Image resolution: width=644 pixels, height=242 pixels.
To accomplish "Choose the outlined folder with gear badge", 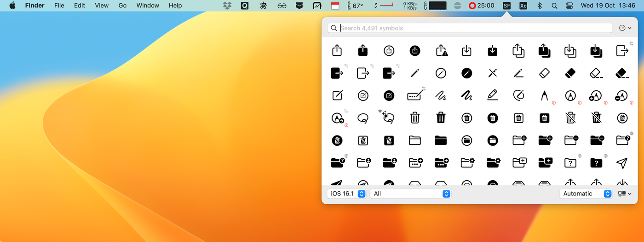I will pyautogui.click(x=467, y=162).
